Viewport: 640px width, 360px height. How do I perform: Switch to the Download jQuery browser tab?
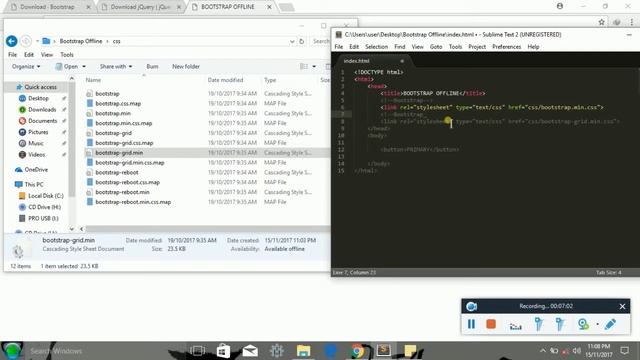coord(140,7)
